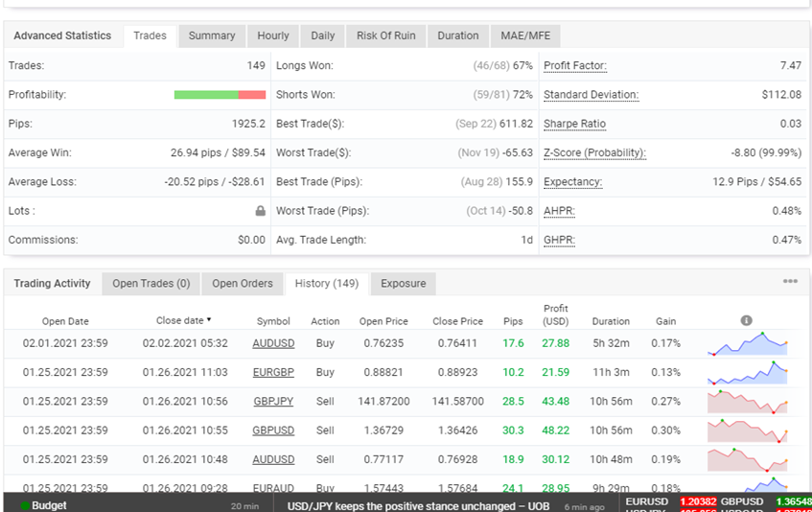Sort by Profit (USD) column header
This screenshot has height=512, width=812.
pyautogui.click(x=556, y=314)
